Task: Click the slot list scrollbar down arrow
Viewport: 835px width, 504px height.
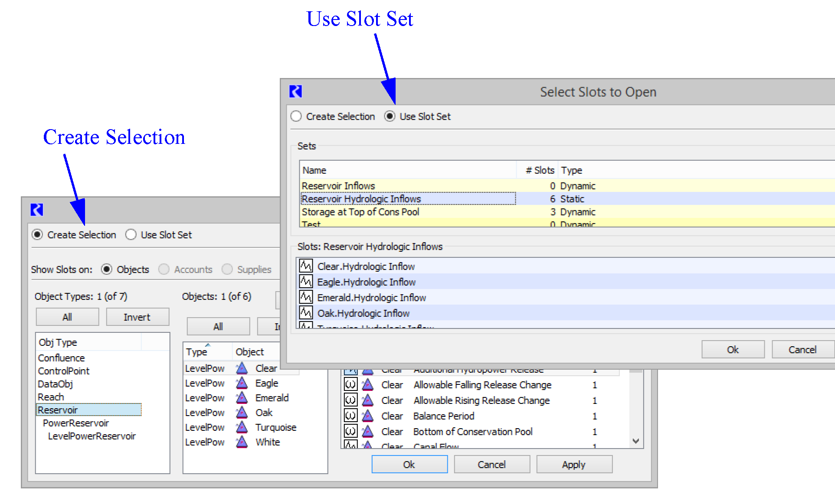Action: click(635, 441)
